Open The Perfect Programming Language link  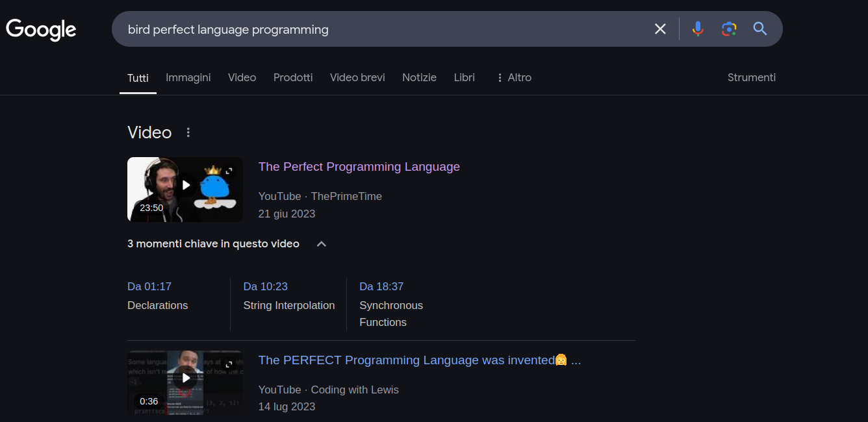click(x=359, y=167)
